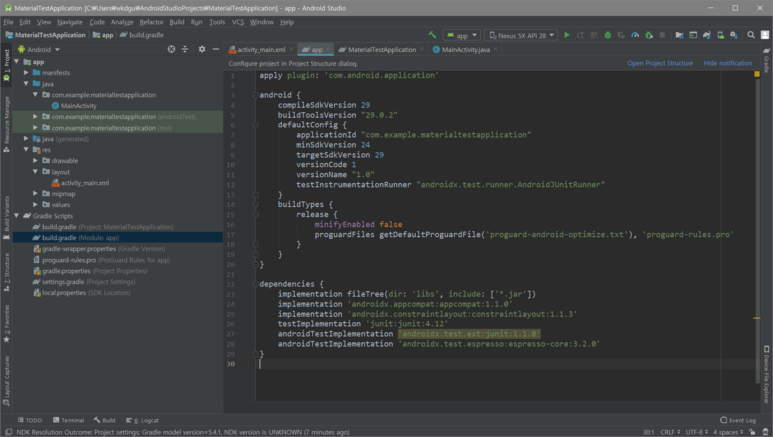The height and width of the screenshot is (437, 773).
Task: Click Sync Project with Gradle Files icon
Action: [706, 35]
